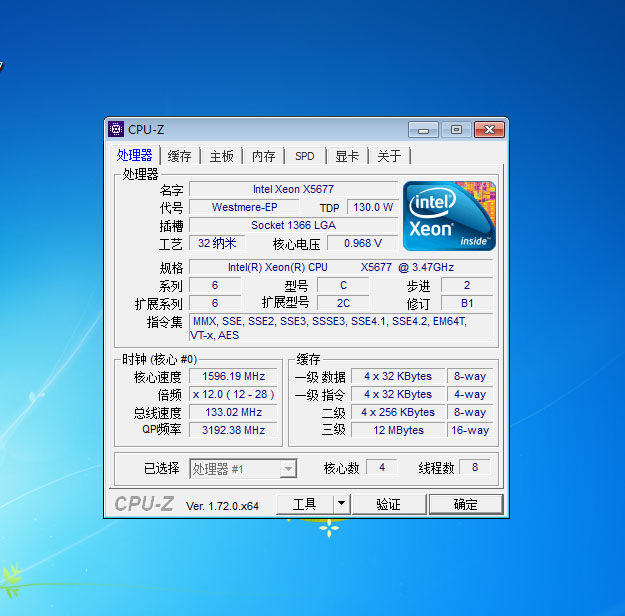The height and width of the screenshot is (616, 625).
Task: Open the 显卡 tab
Action: [x=347, y=156]
